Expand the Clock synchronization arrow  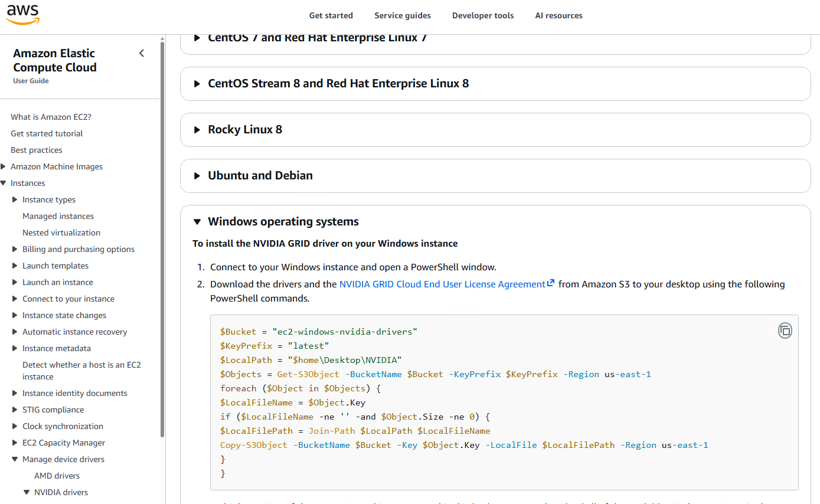pyautogui.click(x=15, y=427)
